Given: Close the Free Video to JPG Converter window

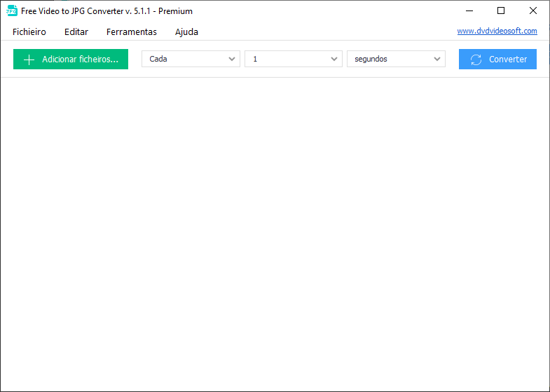Looking at the screenshot, I should pyautogui.click(x=532, y=11).
